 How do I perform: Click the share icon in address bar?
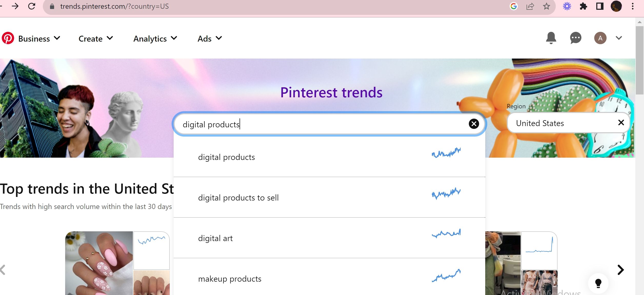coord(530,6)
